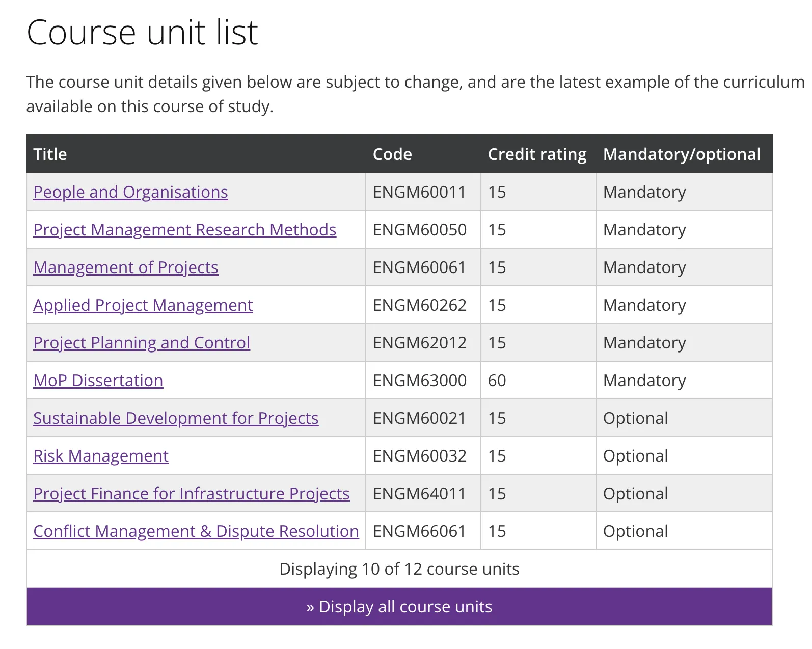Screen dimensions: 812x649
Task: Click the Management of Projects link
Action: [x=125, y=267]
